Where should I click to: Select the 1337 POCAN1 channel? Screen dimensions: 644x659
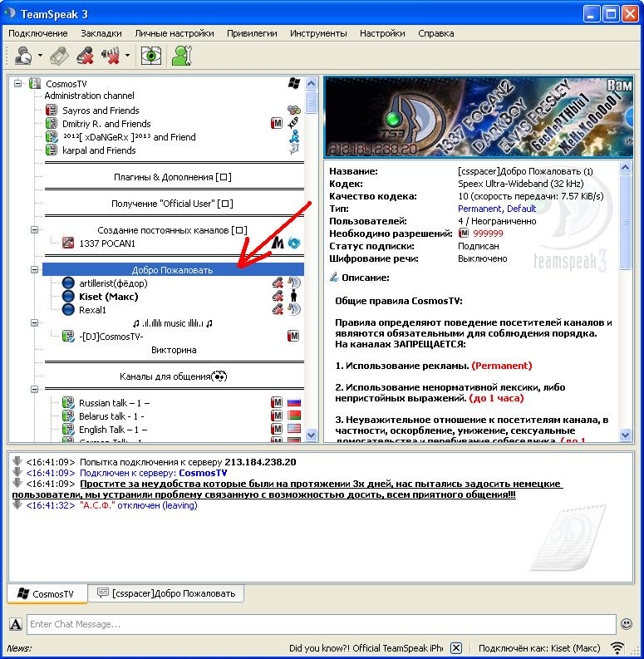coord(106,243)
